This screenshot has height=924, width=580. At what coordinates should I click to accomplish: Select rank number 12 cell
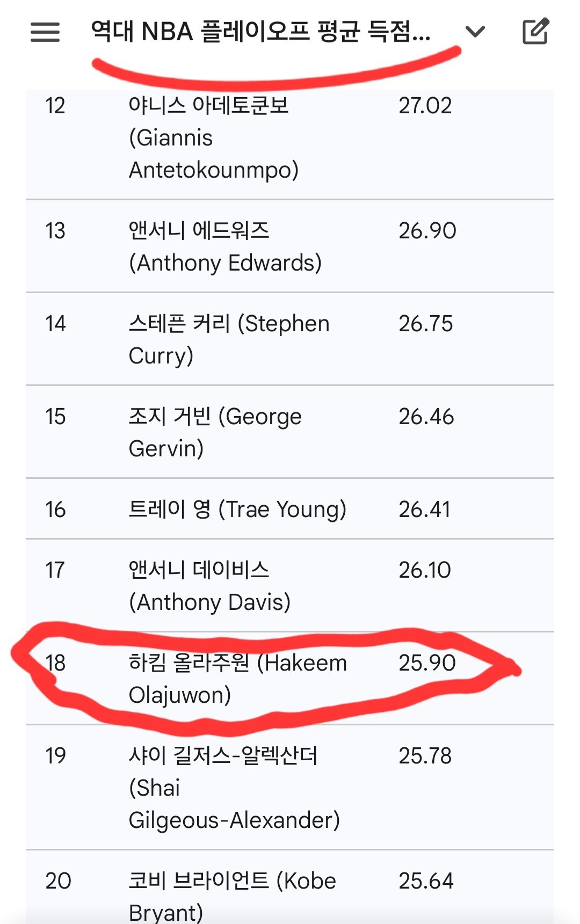tap(55, 106)
